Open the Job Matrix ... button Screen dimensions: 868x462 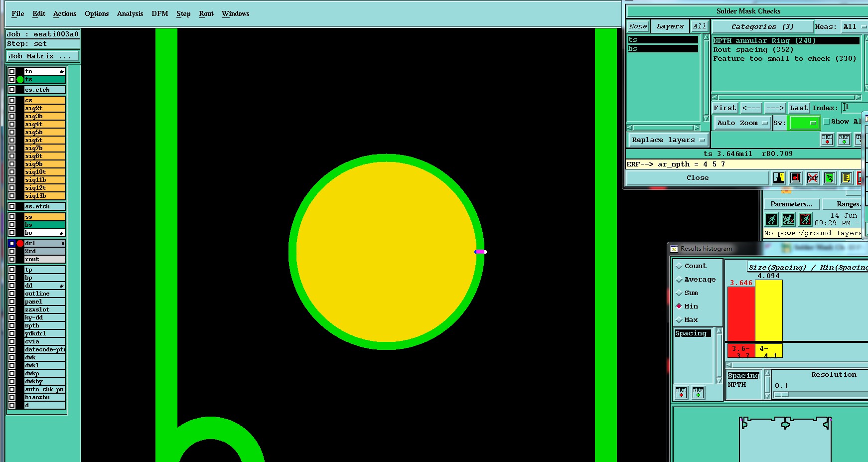pos(43,56)
